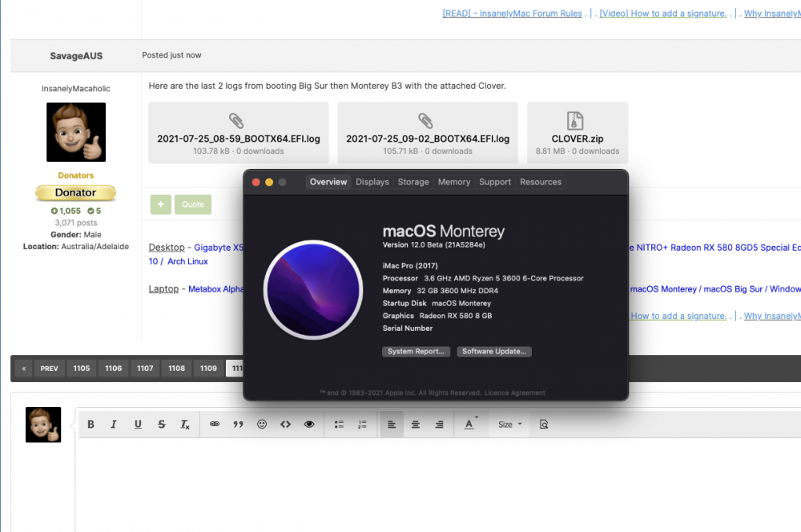
Task: Click the 3,071 posts count
Action: pos(76,223)
